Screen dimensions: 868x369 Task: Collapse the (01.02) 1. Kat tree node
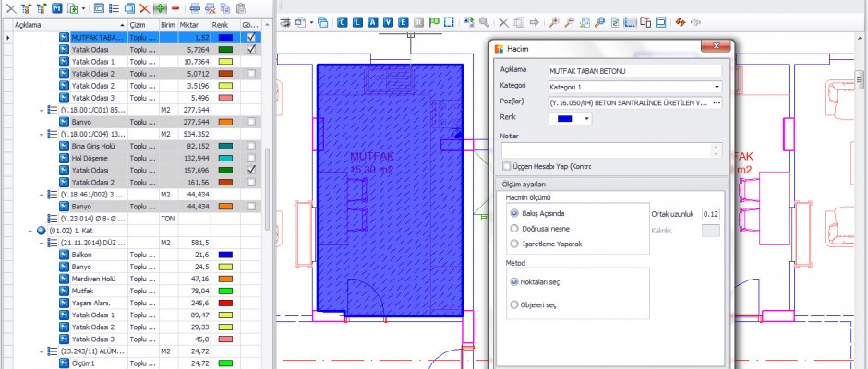(x=30, y=230)
